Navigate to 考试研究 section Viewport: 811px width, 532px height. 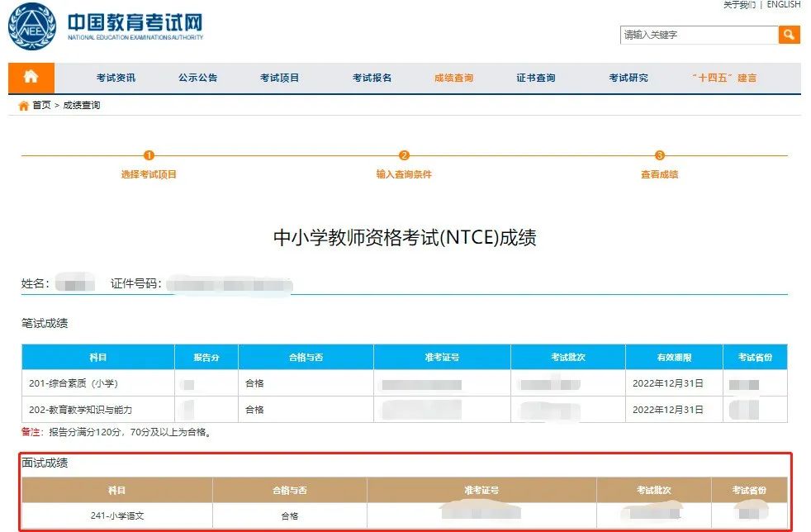click(628, 78)
